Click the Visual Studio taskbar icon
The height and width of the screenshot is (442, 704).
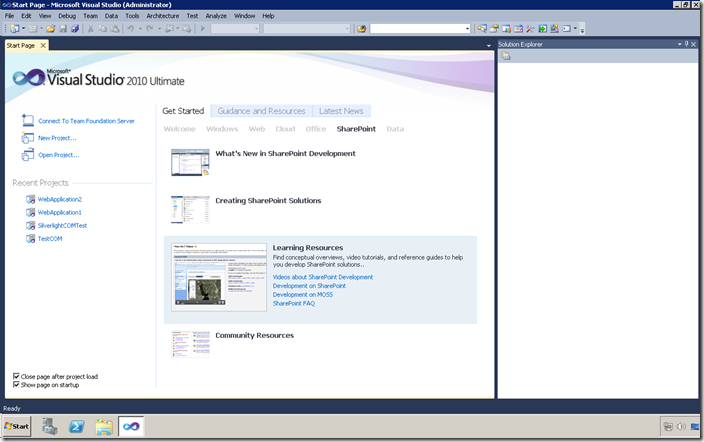(131, 427)
